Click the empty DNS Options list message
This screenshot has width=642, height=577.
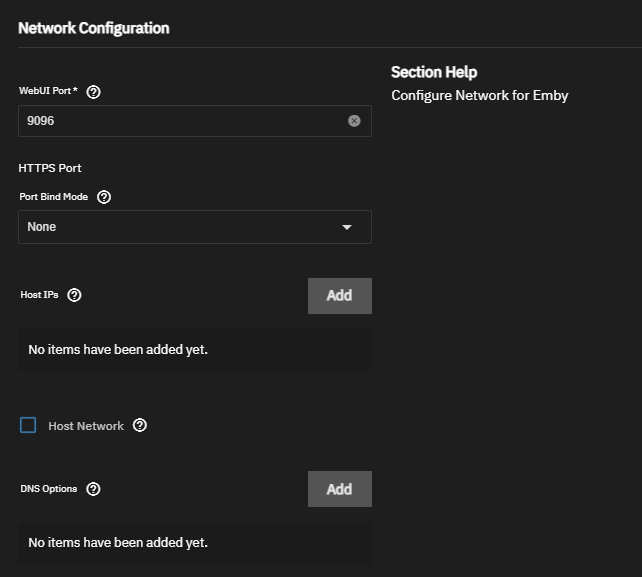118,543
